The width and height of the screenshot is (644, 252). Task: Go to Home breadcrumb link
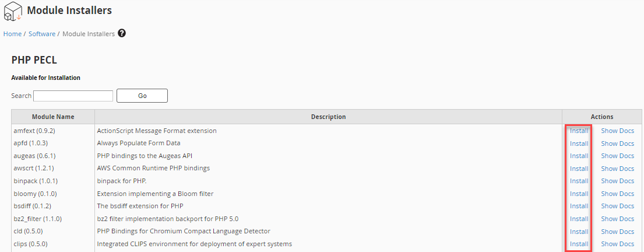click(x=12, y=34)
